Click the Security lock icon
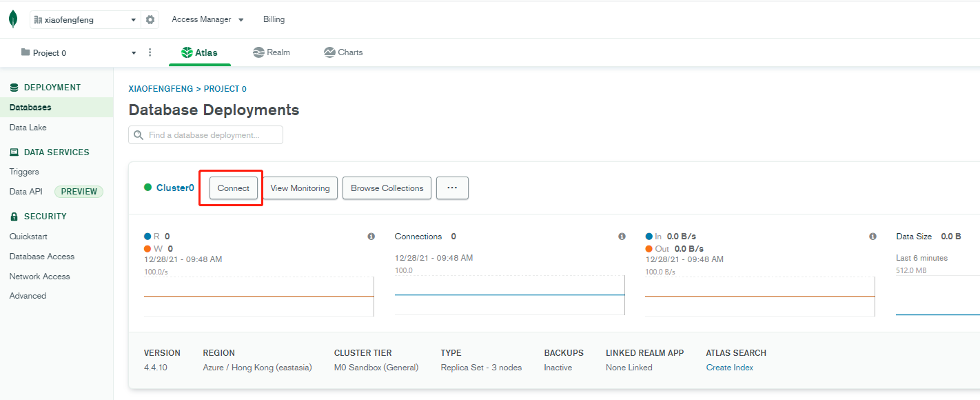 [x=14, y=217]
